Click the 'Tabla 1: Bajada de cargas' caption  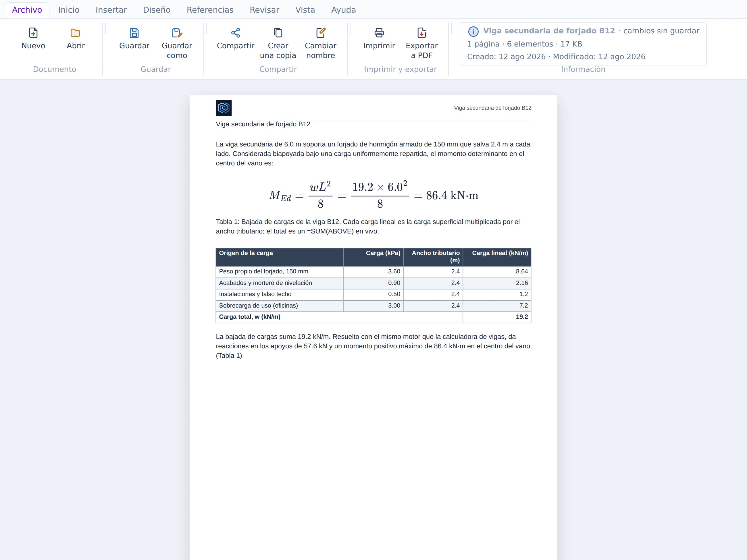pos(368,227)
